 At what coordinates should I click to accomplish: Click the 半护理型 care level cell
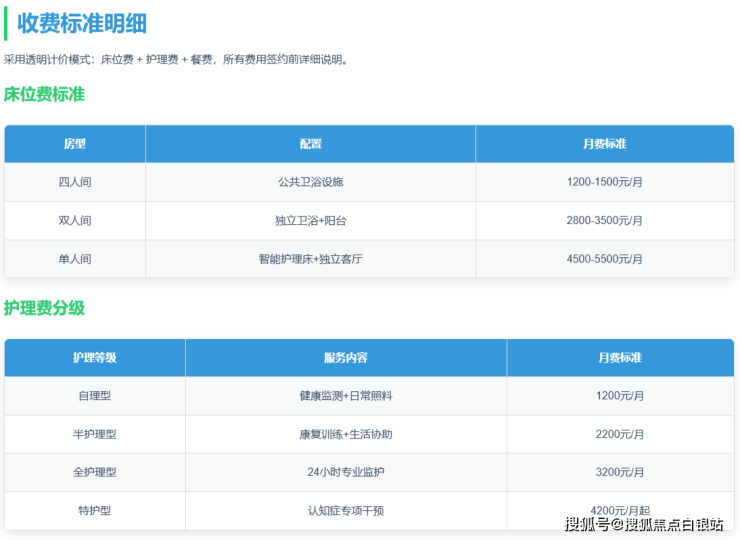tap(95, 434)
